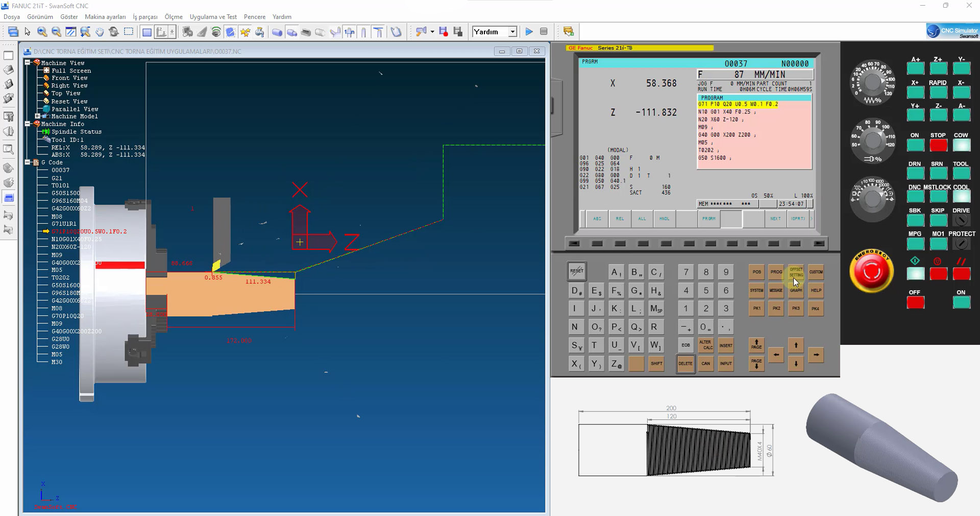Click the zoom in magnifier toolbar icon
The image size is (980, 516).
click(x=42, y=32)
